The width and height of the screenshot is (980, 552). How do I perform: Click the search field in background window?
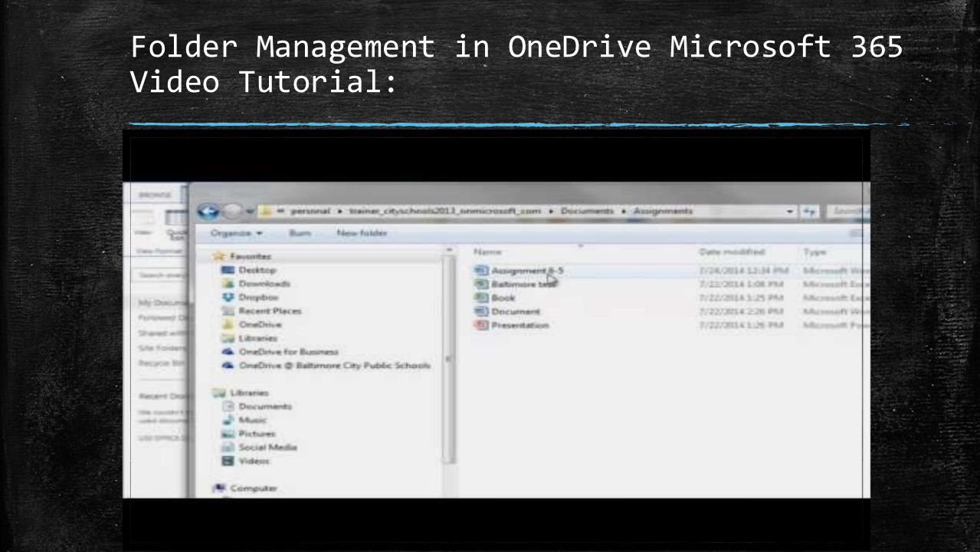[x=158, y=274]
